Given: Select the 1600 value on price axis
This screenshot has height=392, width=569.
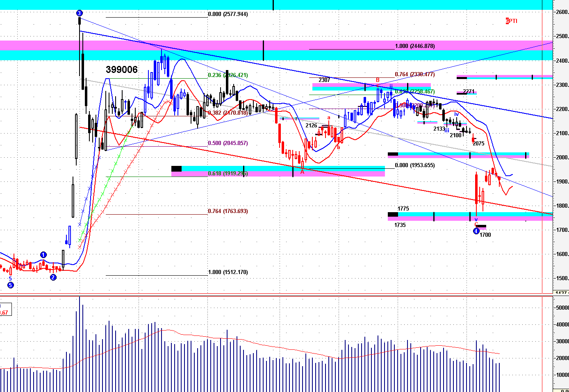Looking at the screenshot, I should [x=562, y=254].
